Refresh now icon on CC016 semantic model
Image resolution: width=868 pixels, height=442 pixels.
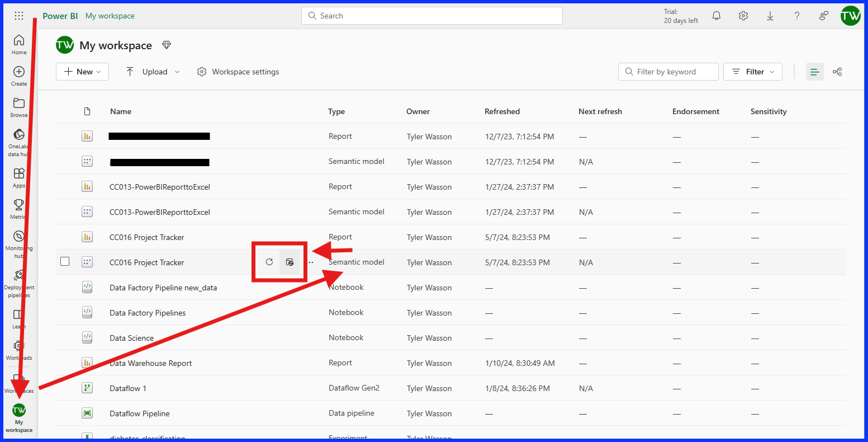[269, 262]
